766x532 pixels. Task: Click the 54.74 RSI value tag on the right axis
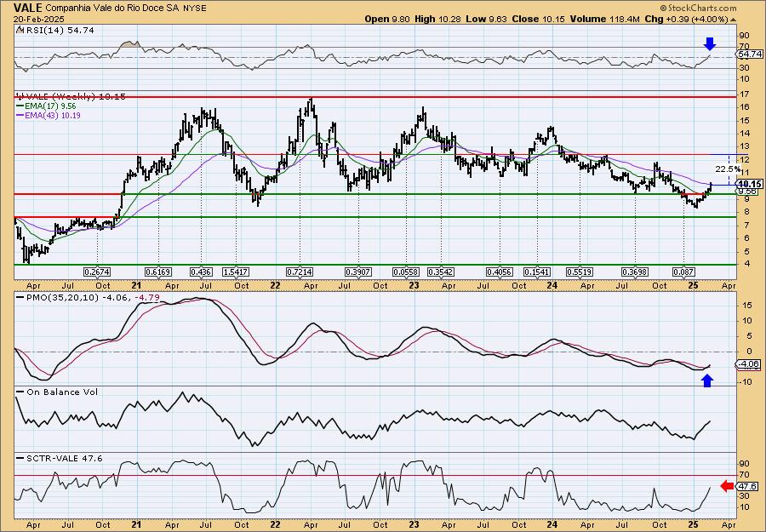751,54
